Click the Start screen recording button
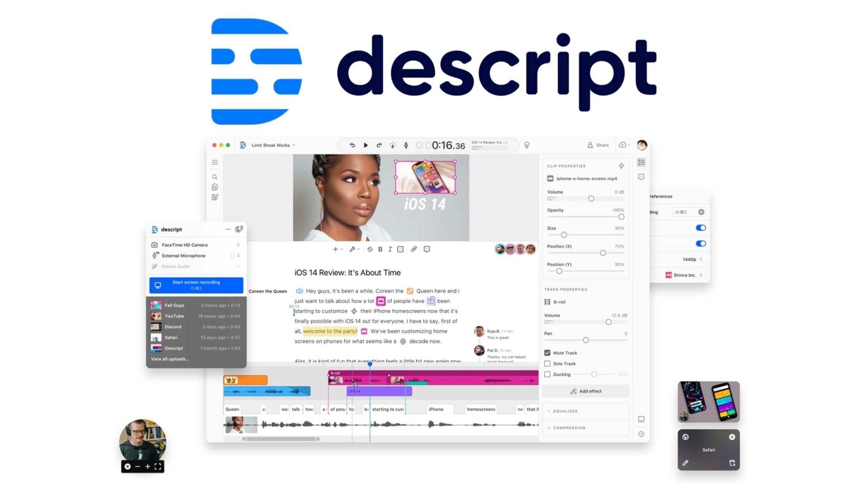868x488 pixels. coord(196,284)
